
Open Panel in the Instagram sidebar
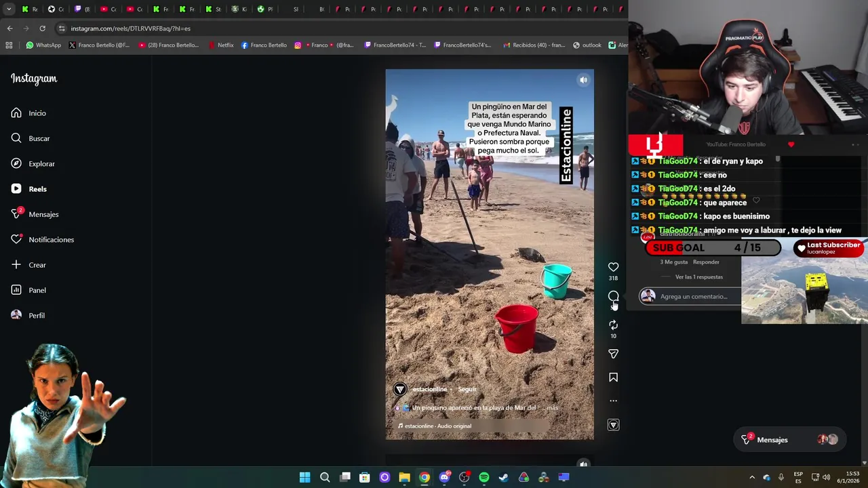pos(28,290)
